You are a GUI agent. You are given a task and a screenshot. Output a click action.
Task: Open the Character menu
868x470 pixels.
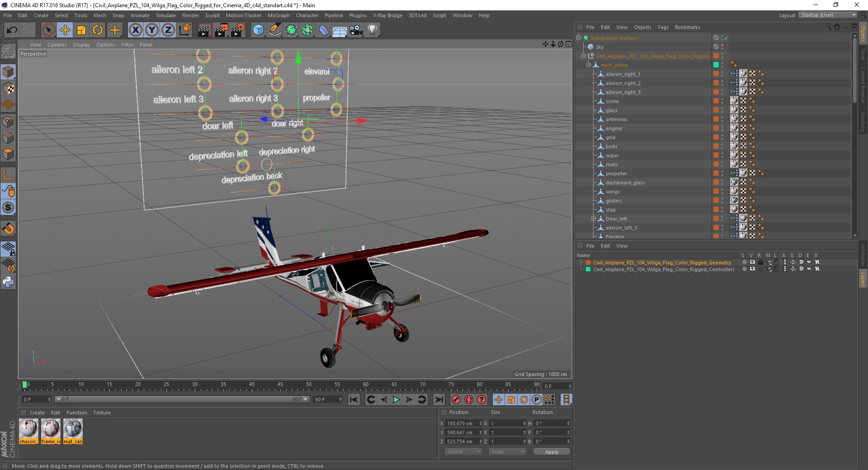307,15
